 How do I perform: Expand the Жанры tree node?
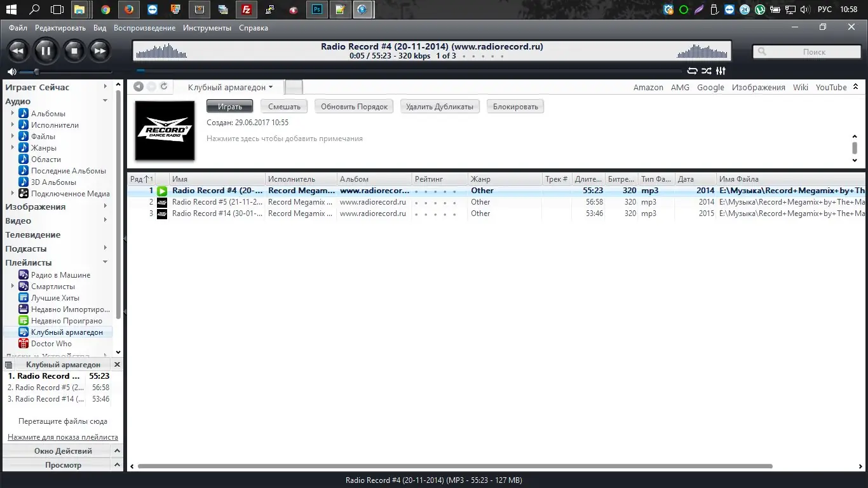point(13,148)
